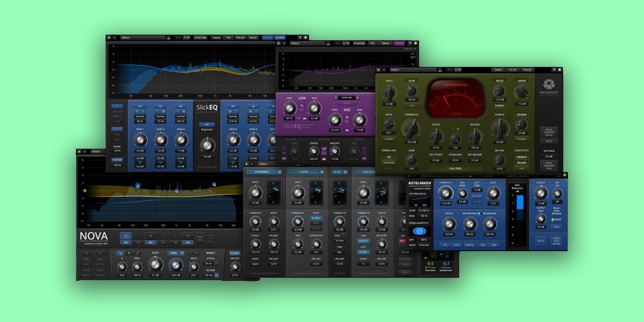644x322 pixels.
Task: Open Stereo channel dropdown in blue SlickEQ
Action: click(252, 38)
